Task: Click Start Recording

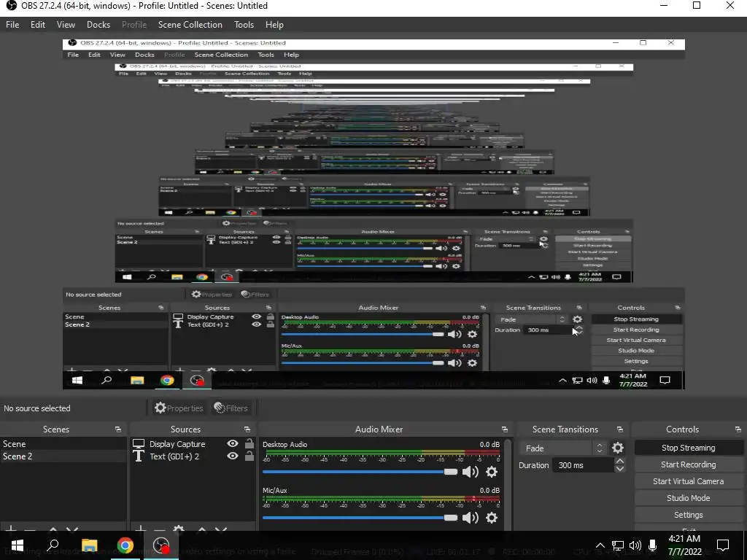Action: (x=689, y=464)
